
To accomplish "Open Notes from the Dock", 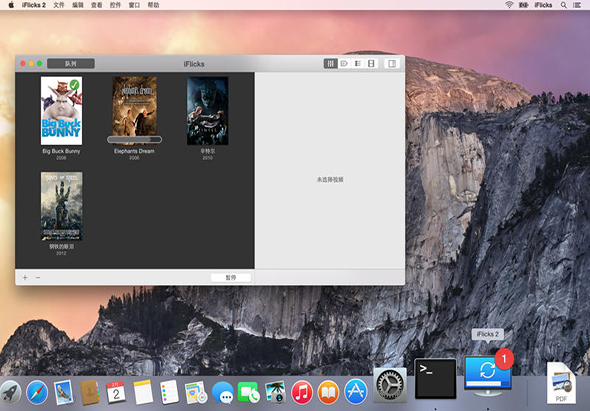I will point(143,392).
